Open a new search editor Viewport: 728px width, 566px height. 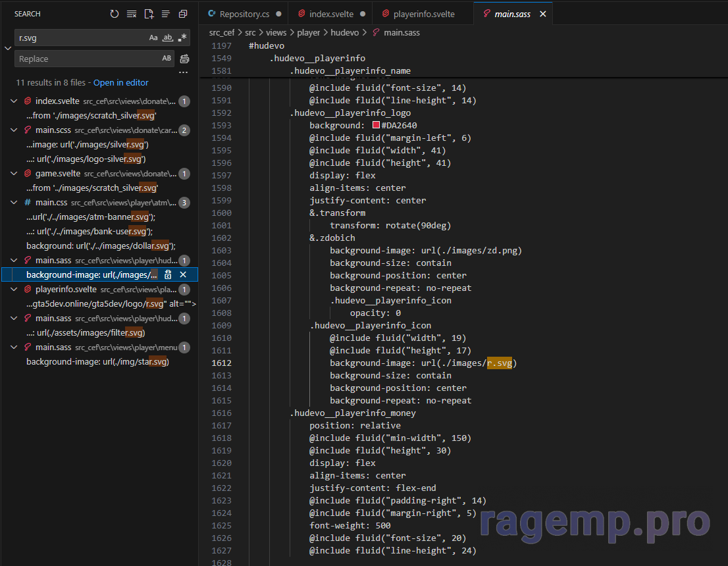(149, 14)
